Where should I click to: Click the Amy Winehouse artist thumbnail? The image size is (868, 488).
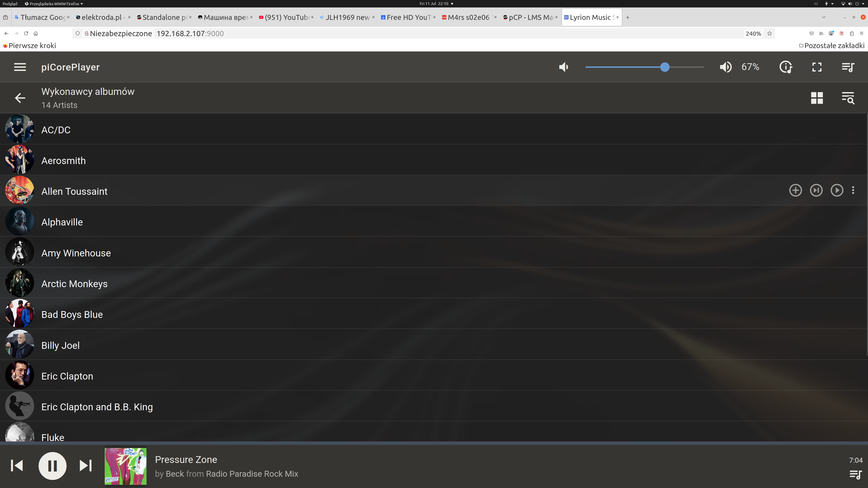pos(19,252)
